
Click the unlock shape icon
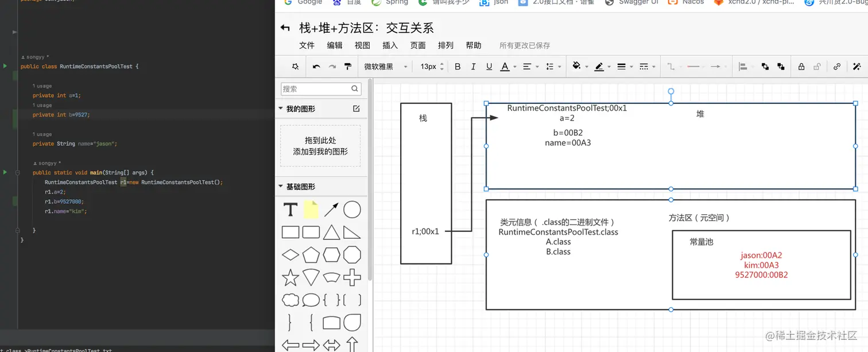click(817, 67)
